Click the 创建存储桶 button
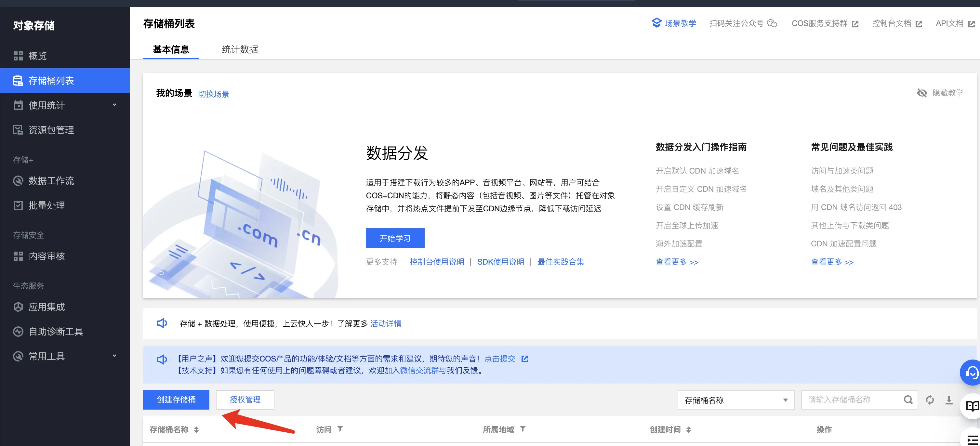Screen dimensions: 980x446 point(176,400)
